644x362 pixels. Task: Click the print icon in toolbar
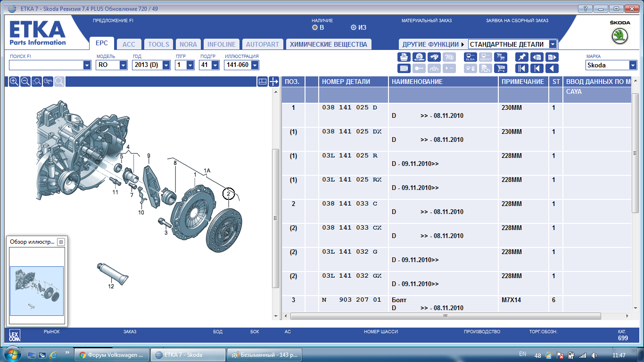coord(404,57)
